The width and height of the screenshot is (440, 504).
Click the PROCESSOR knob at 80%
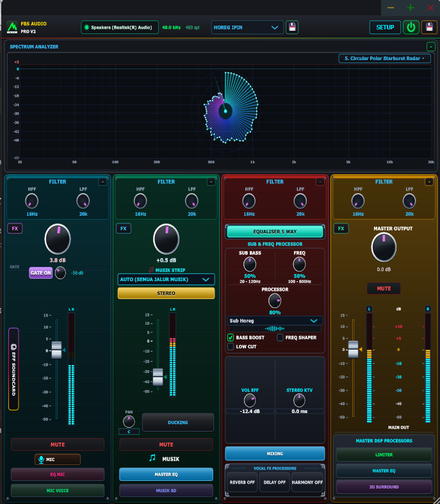275,301
